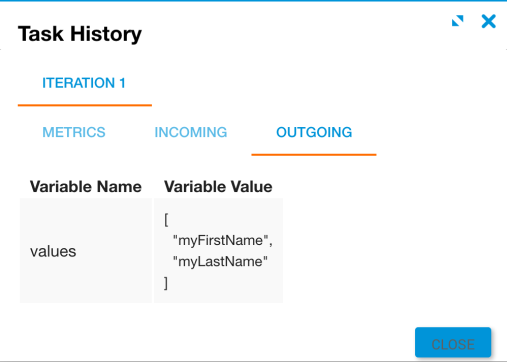Viewport: 507px width, 362px height.
Task: Click the blue CLOSE button
Action: [453, 343]
